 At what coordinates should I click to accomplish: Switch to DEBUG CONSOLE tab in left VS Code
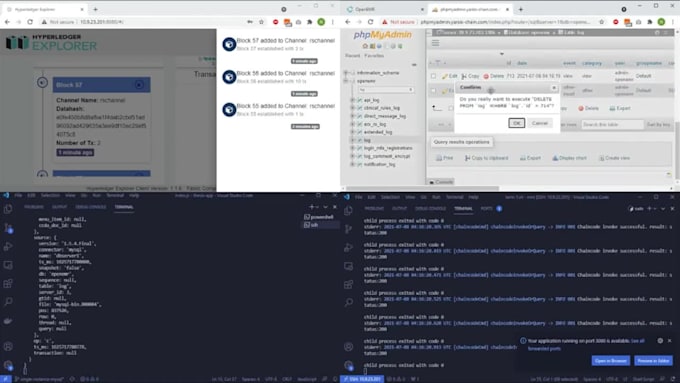(91, 207)
